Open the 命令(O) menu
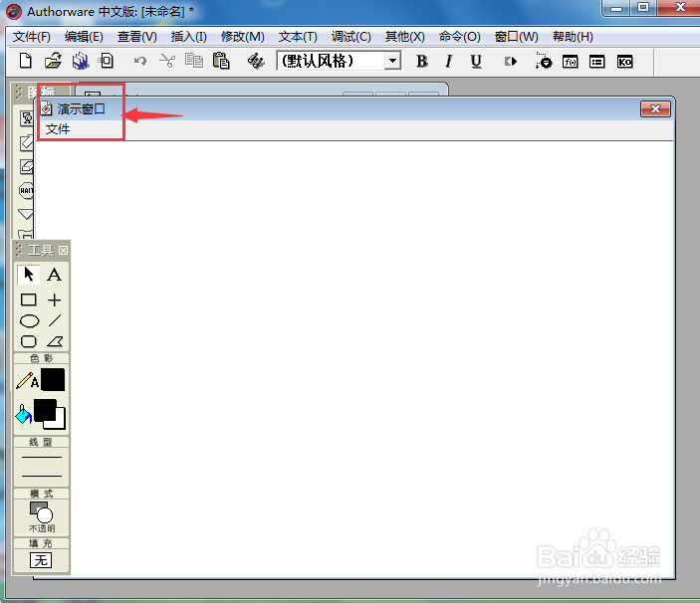 pos(459,37)
